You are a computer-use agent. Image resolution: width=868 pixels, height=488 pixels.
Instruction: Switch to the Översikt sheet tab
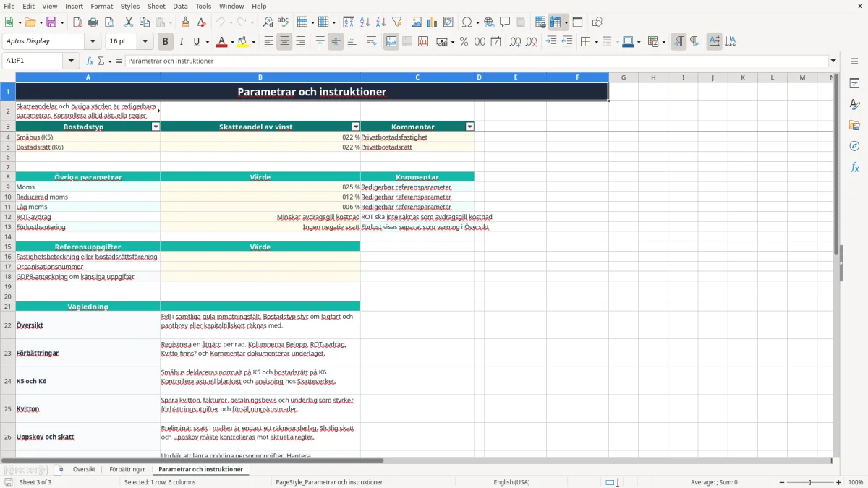click(84, 469)
